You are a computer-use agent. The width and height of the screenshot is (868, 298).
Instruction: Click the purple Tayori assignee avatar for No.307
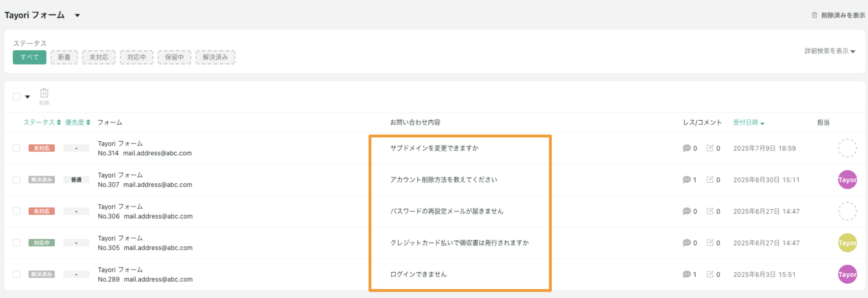[847, 180]
